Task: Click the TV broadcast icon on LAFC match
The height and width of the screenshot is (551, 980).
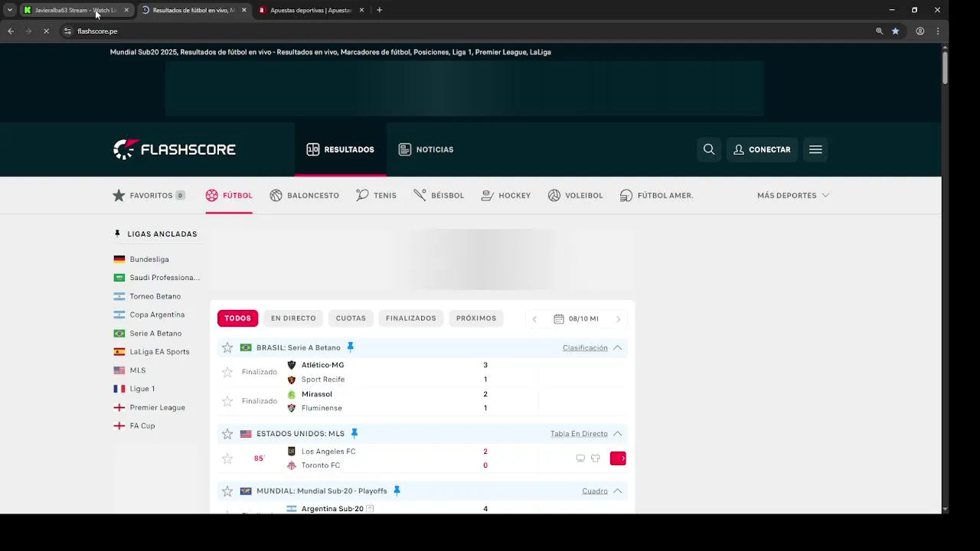Action: click(x=580, y=458)
